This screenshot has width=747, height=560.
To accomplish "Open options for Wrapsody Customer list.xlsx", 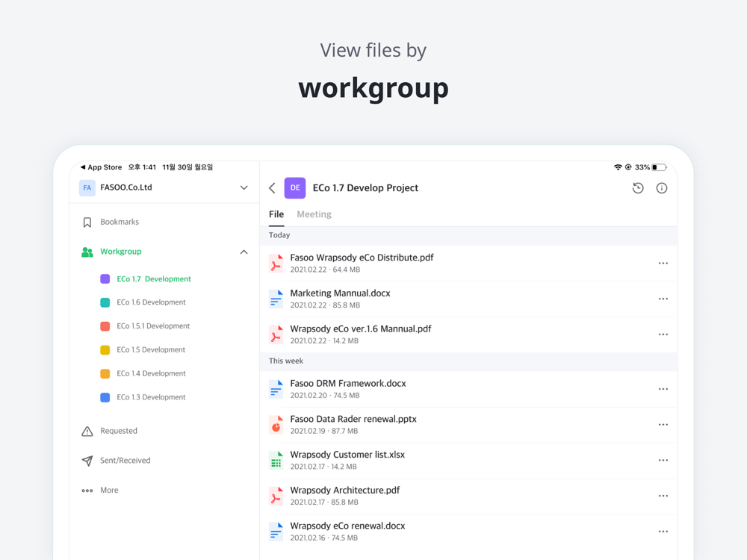I will tap(663, 461).
